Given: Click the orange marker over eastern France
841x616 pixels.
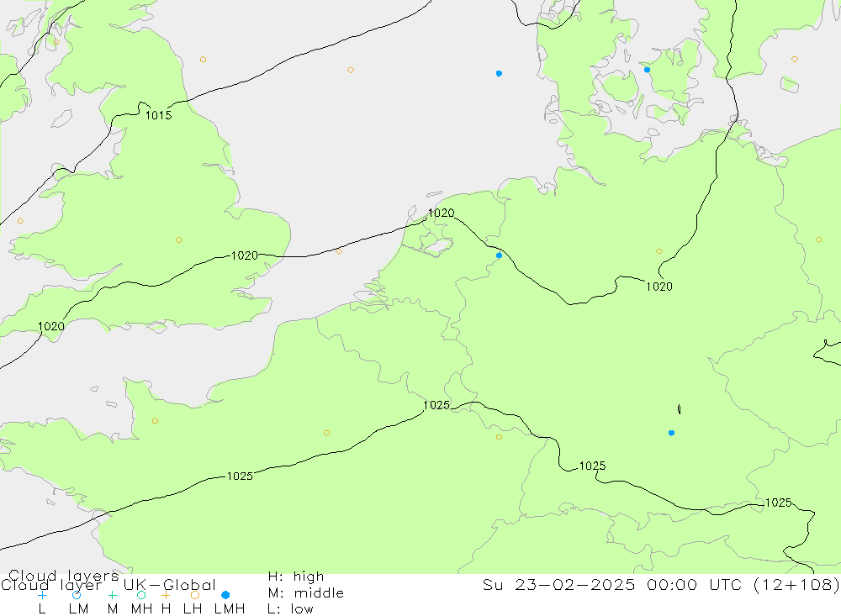Looking at the screenshot, I should pos(499,438).
